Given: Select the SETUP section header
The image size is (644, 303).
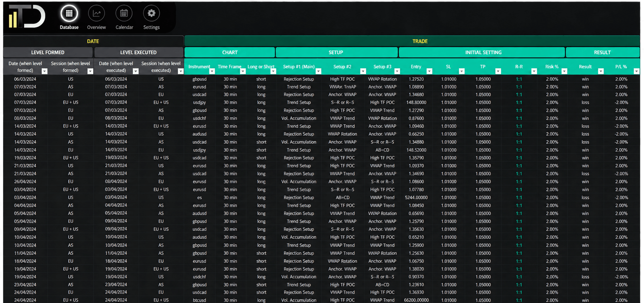Looking at the screenshot, I should click(x=337, y=52).
